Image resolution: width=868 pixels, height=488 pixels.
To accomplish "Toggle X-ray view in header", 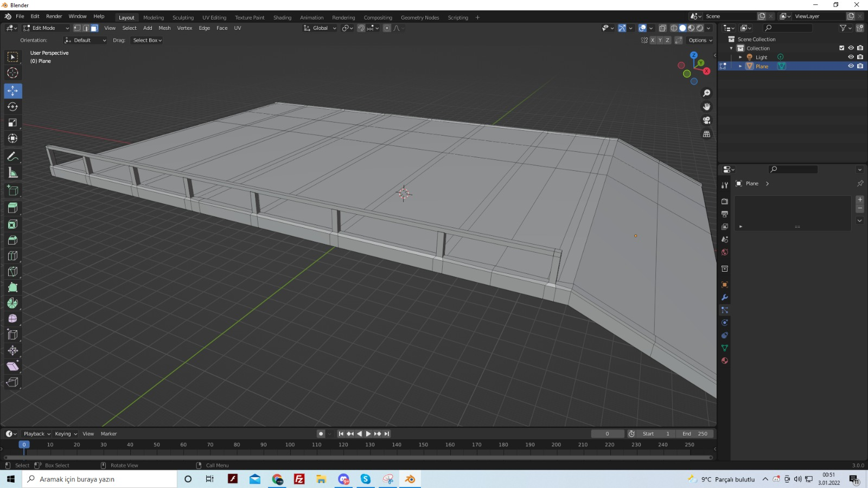I will coord(662,28).
